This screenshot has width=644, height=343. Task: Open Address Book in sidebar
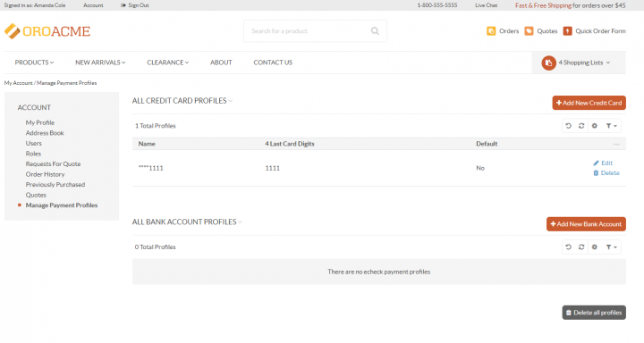[x=45, y=133]
